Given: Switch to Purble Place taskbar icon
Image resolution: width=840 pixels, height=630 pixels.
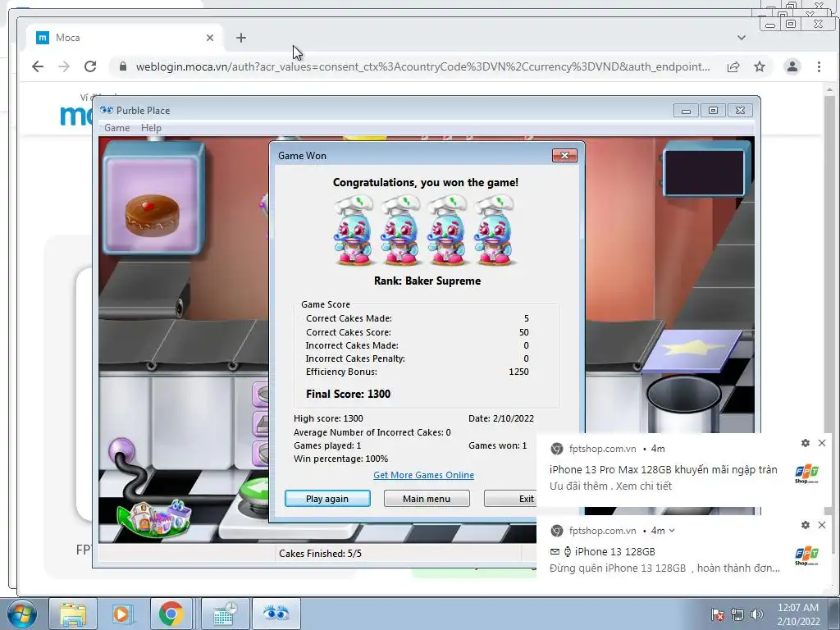Looking at the screenshot, I should point(276,614).
